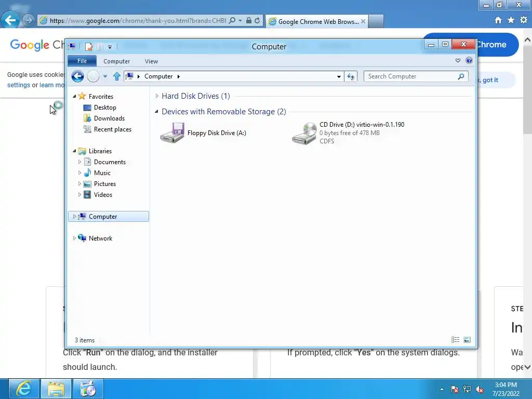Open File Explorer from the taskbar
Viewport: 532px width, 399px height.
56,389
